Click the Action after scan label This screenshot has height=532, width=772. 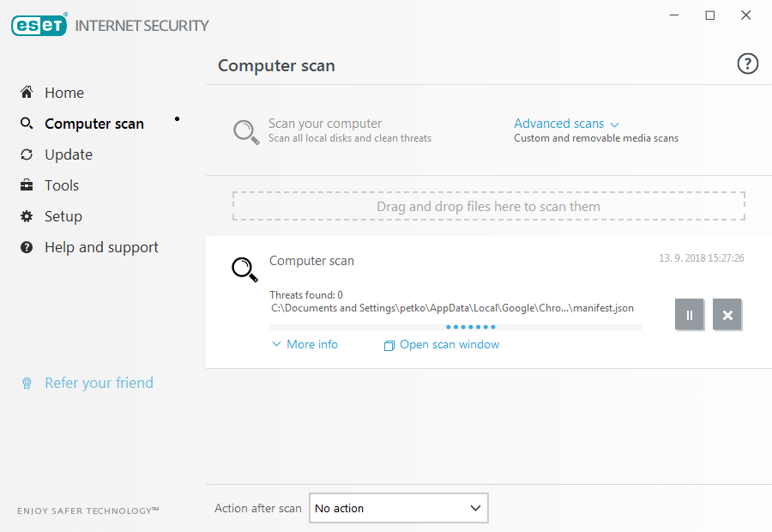click(258, 508)
